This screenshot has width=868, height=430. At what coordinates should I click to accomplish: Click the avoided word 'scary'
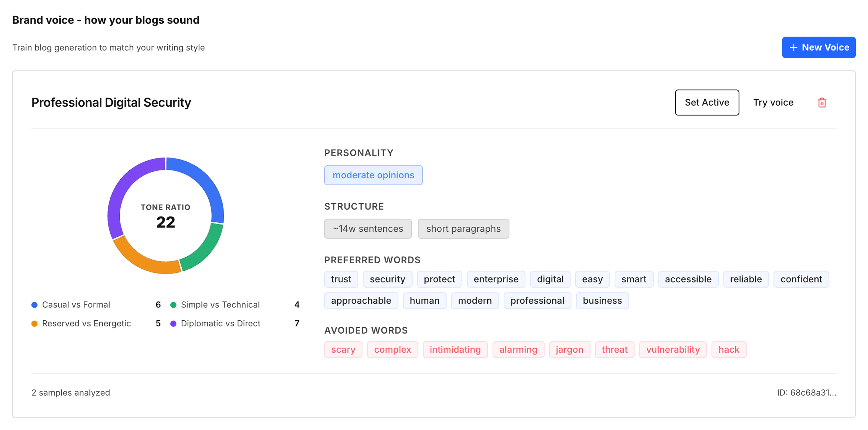[x=343, y=349]
